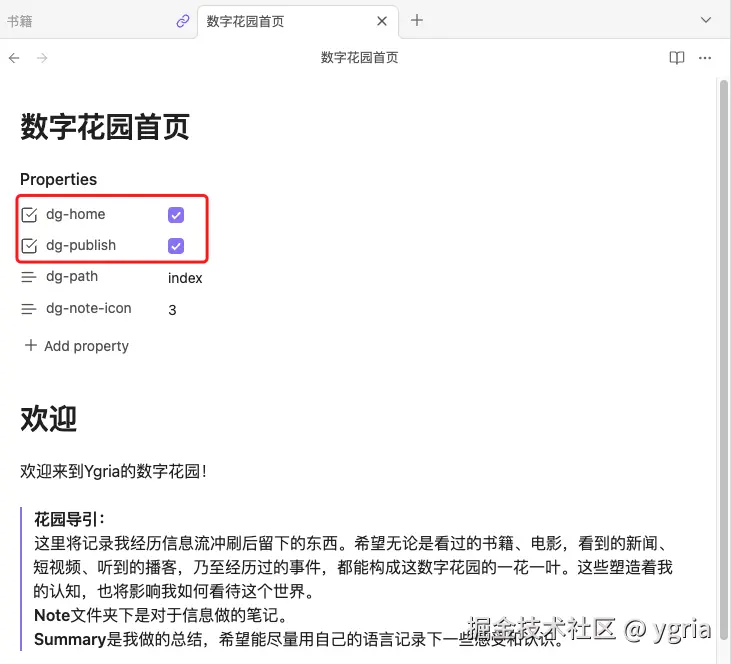Click the 欢迎 heading
The image size is (731, 664).
(x=48, y=419)
